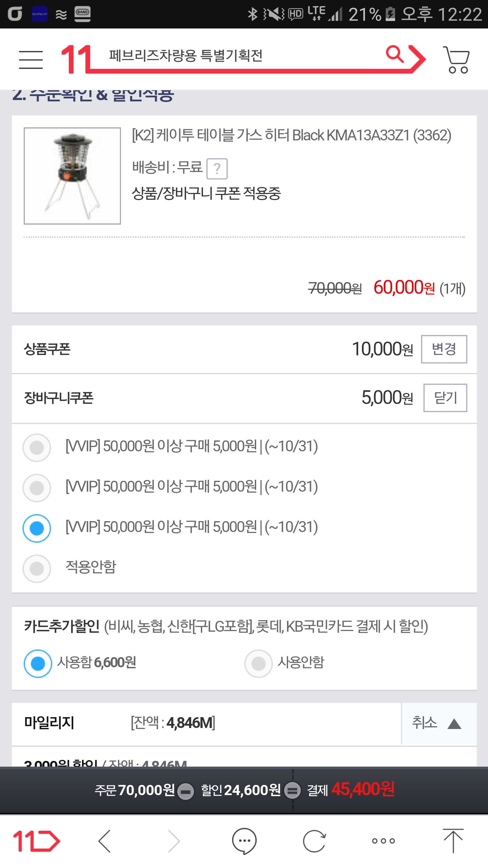The height and width of the screenshot is (868, 488).
Task: Reload the page with refresh icon
Action: (314, 841)
